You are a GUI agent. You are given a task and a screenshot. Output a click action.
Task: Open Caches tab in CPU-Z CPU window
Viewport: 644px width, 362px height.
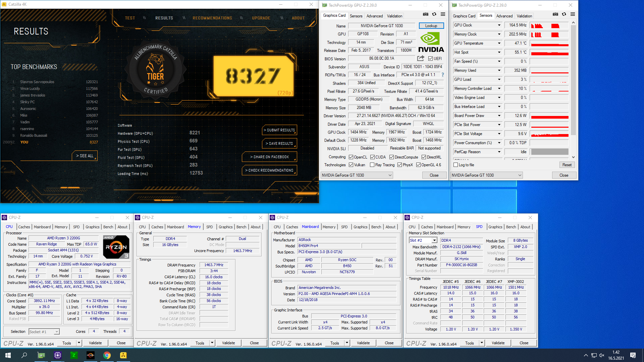24,227
